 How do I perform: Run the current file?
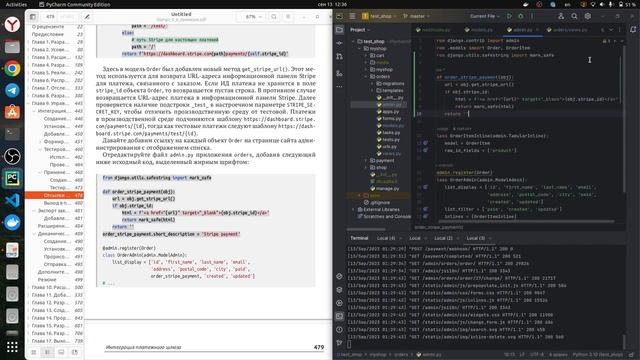(x=509, y=16)
